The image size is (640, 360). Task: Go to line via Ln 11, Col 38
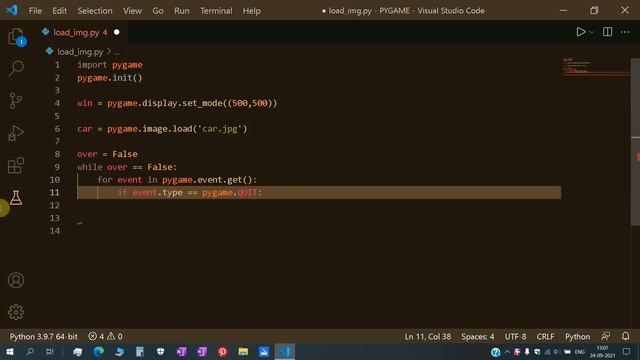[428, 336]
